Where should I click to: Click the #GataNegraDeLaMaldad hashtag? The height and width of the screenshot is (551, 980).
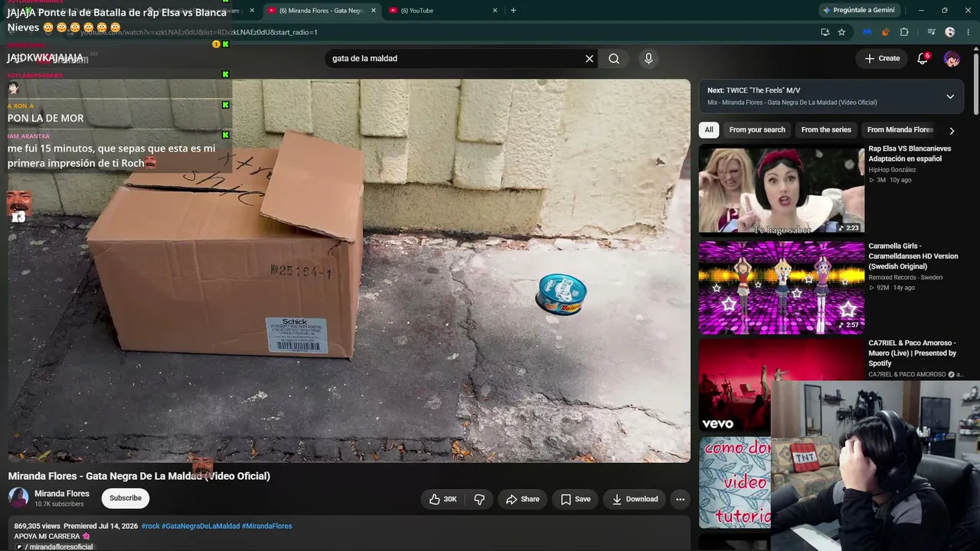pyautogui.click(x=201, y=527)
